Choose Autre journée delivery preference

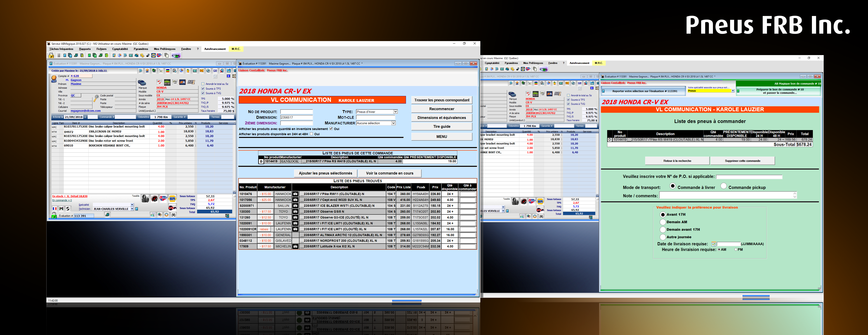[663, 237]
